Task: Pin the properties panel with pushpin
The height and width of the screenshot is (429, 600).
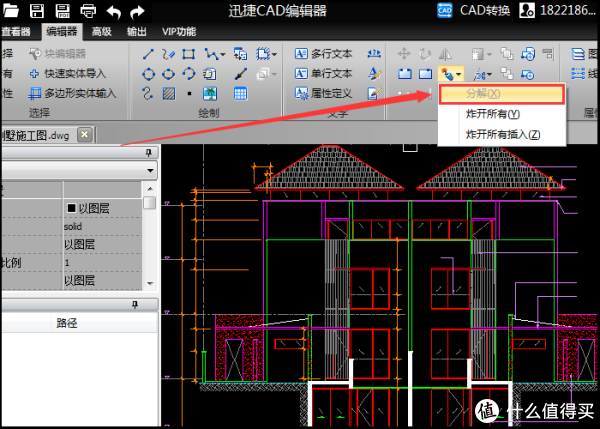Action: pyautogui.click(x=149, y=152)
